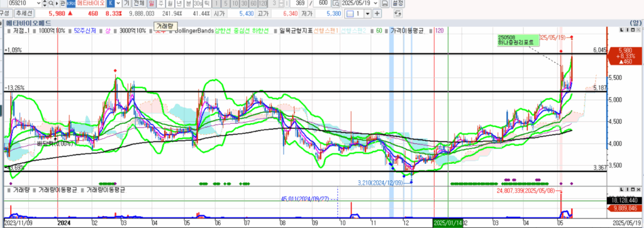Open the chart layout dropdown showing 1

point(367,14)
